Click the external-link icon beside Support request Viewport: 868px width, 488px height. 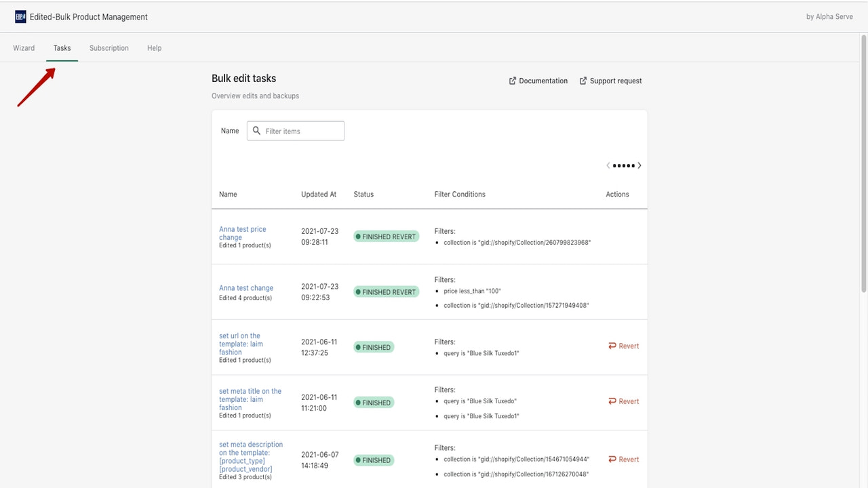[583, 81]
